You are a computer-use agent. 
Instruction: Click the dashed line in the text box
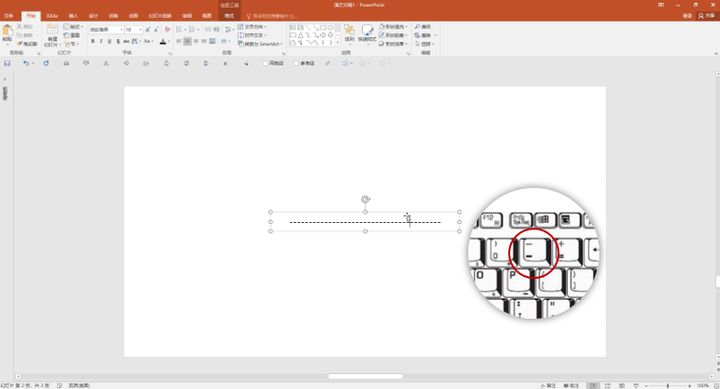(365, 222)
